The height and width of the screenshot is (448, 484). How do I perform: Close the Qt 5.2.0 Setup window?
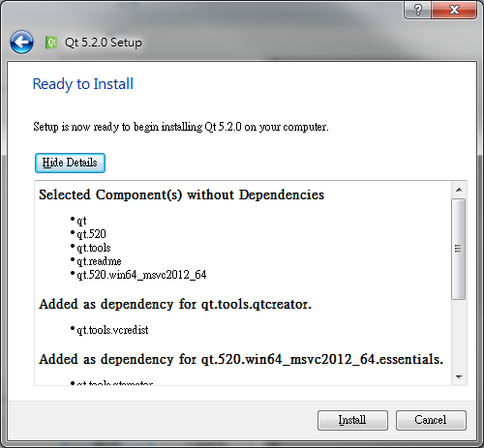click(454, 10)
